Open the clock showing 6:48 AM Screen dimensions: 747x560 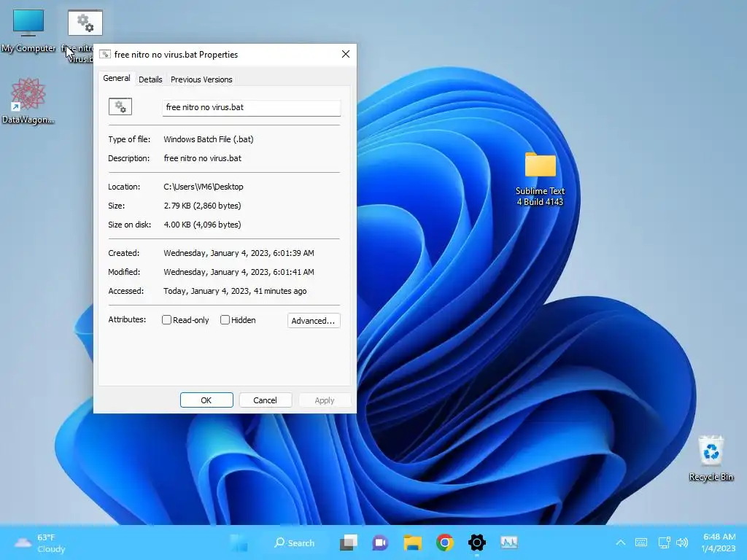click(719, 542)
